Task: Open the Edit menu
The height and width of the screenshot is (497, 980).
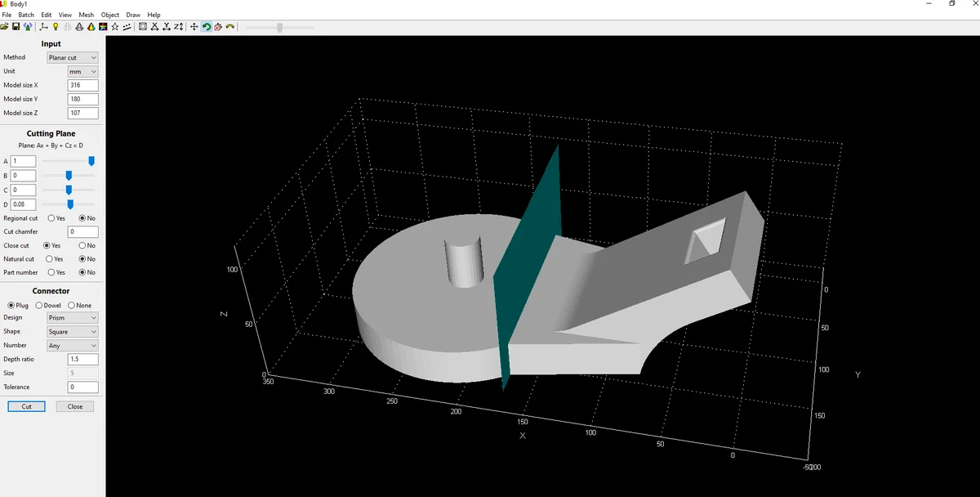Action: point(47,15)
